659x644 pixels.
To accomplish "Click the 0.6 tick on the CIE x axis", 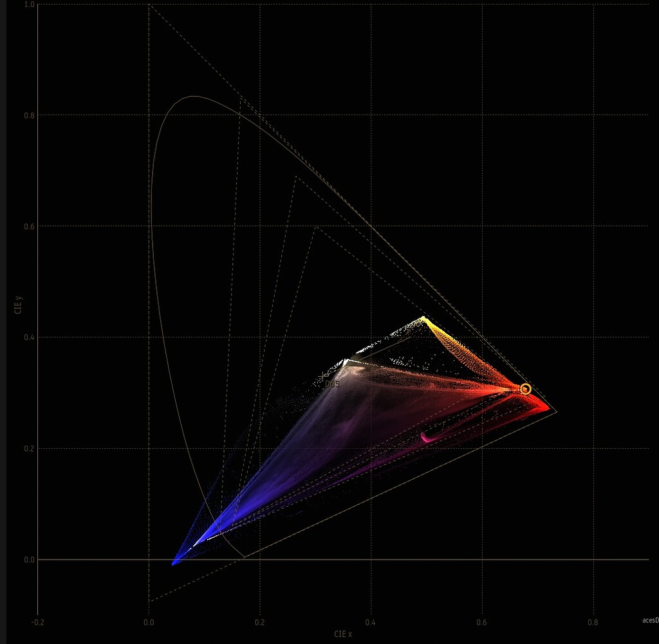I will click(481, 622).
